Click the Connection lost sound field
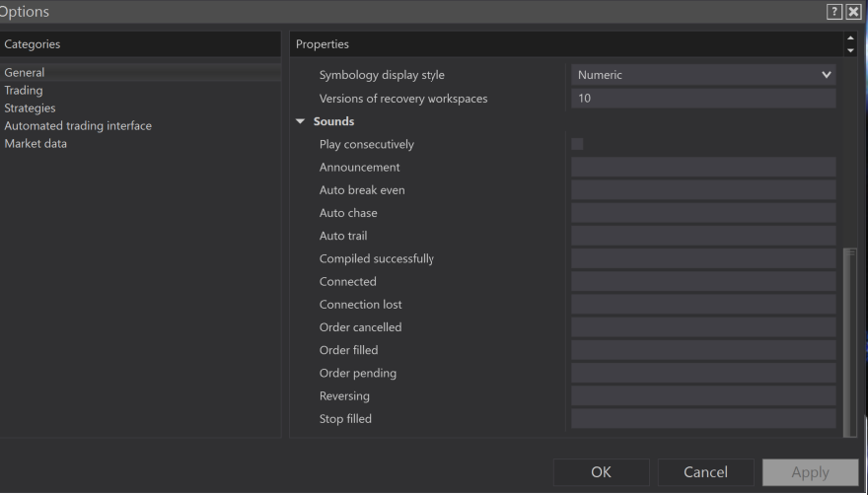Viewport: 868px width, 495px height. pyautogui.click(x=703, y=305)
